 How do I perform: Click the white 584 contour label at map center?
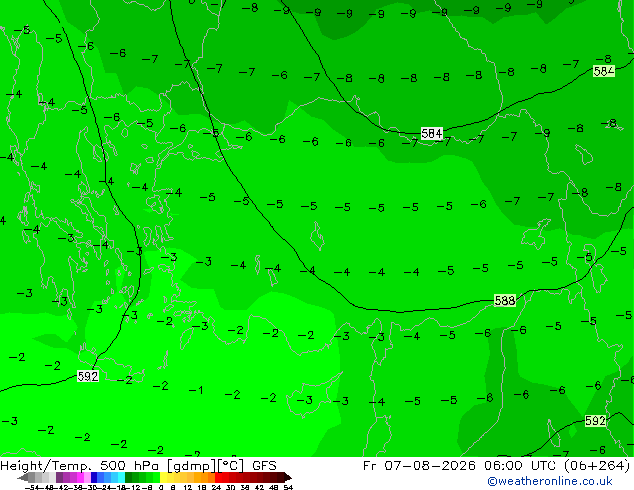pyautogui.click(x=431, y=133)
